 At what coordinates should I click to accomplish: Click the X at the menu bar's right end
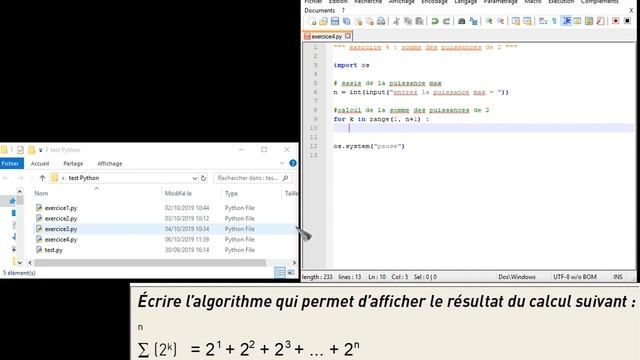(x=631, y=10)
